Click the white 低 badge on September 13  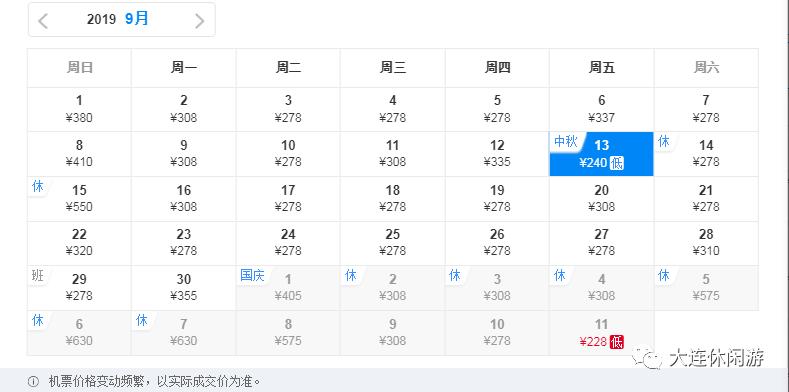pos(617,163)
